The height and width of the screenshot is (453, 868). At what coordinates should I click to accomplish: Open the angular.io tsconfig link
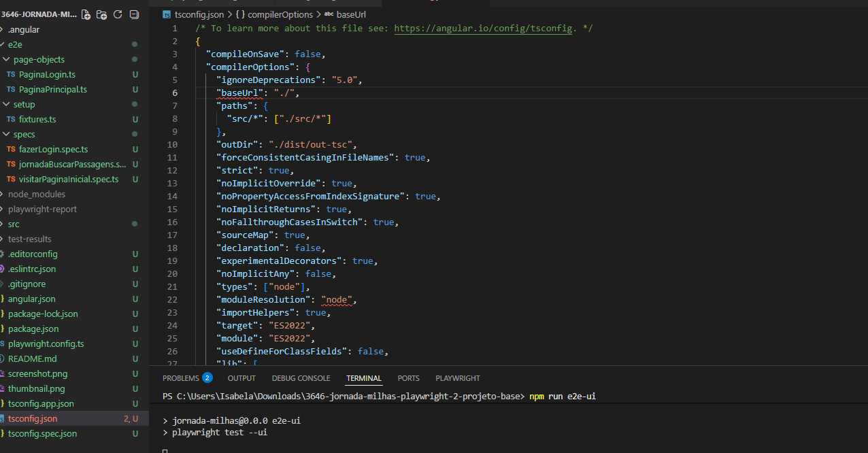[x=482, y=29]
